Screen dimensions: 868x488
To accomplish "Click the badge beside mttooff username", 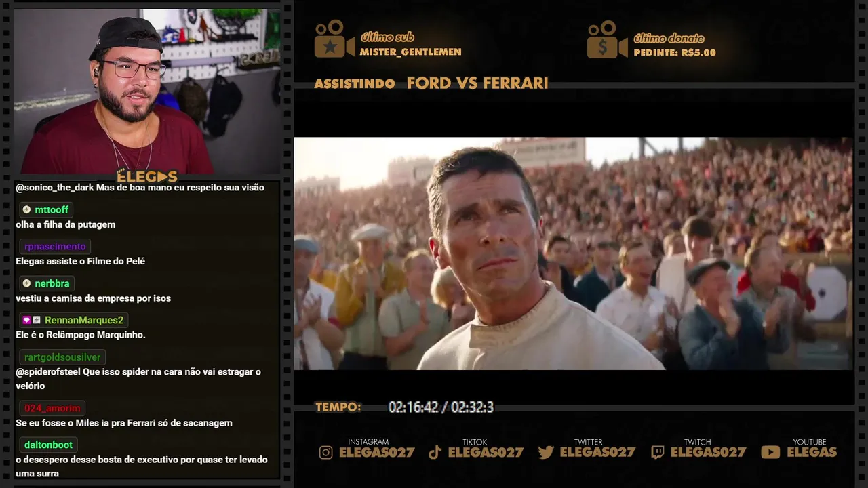I will [26, 209].
